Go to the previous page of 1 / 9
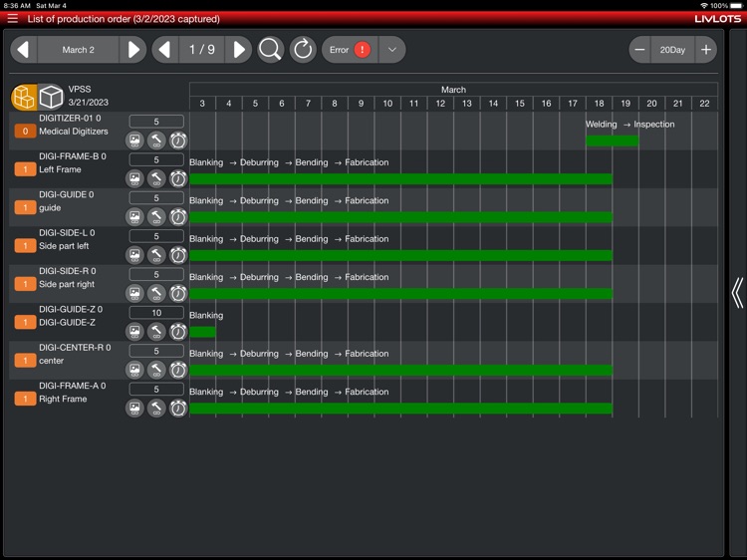The width and height of the screenshot is (747, 560). (x=164, y=50)
